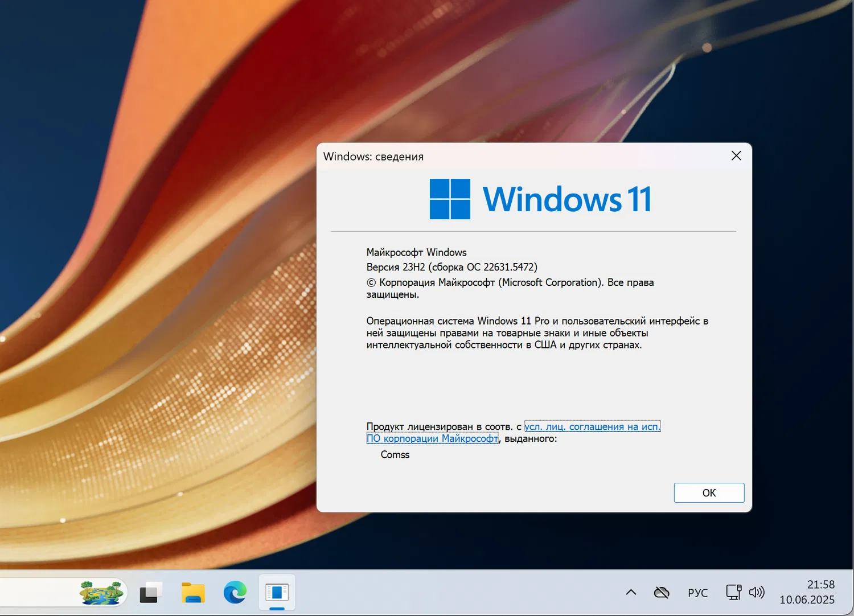Viewport: 854px width, 616px height.
Task: Open the Microsoft license agreement link
Action: click(592, 426)
